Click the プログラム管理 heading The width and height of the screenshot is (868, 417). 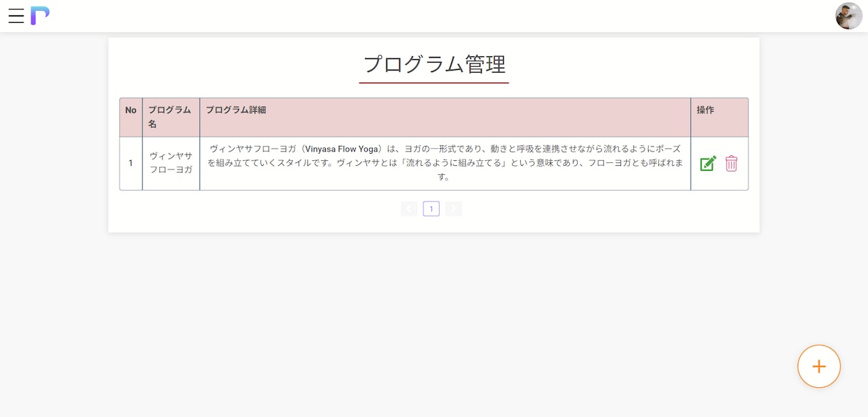point(434,64)
